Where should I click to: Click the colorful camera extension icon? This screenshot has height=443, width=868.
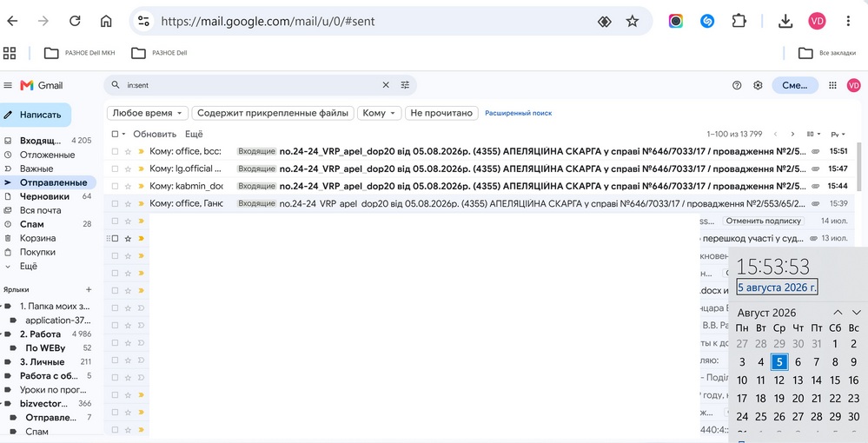coord(675,21)
